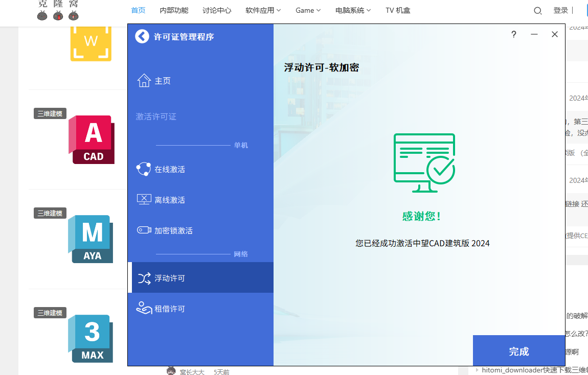Click the 克隆窝 site logo
Image resolution: width=588 pixels, height=375 pixels.
58,11
